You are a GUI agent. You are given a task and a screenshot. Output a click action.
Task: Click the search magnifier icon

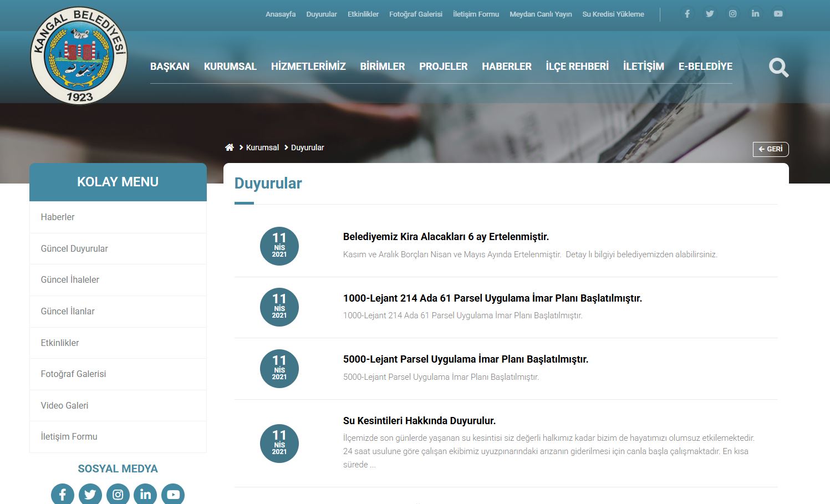click(778, 68)
